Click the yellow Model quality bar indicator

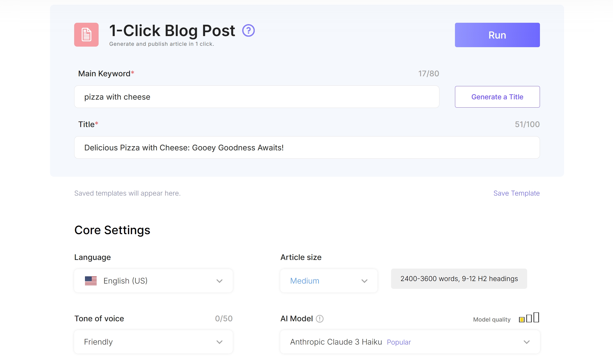[522, 319]
